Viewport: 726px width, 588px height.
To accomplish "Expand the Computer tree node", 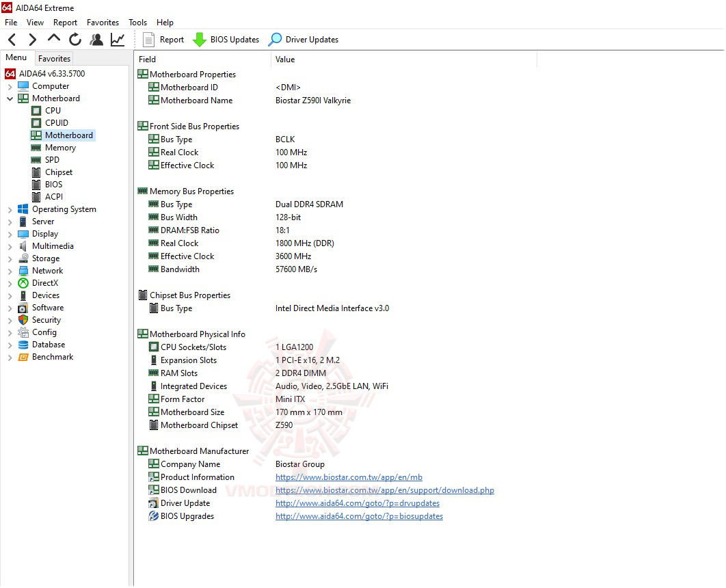I will point(10,87).
